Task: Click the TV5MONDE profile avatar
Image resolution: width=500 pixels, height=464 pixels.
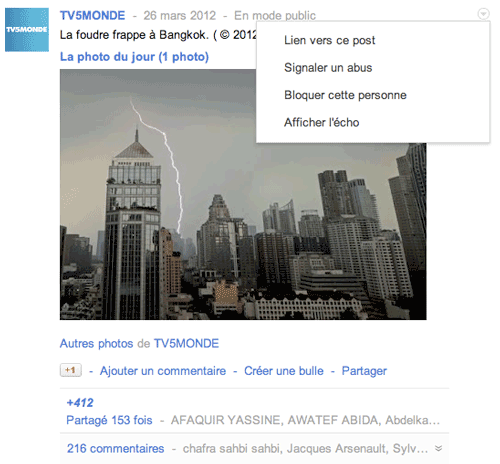Action: (x=27, y=30)
